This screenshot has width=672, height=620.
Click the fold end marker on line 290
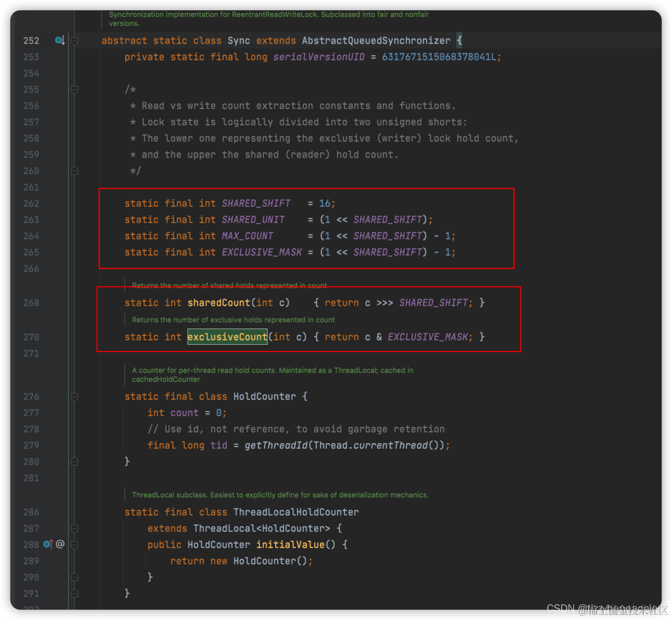tap(74, 577)
